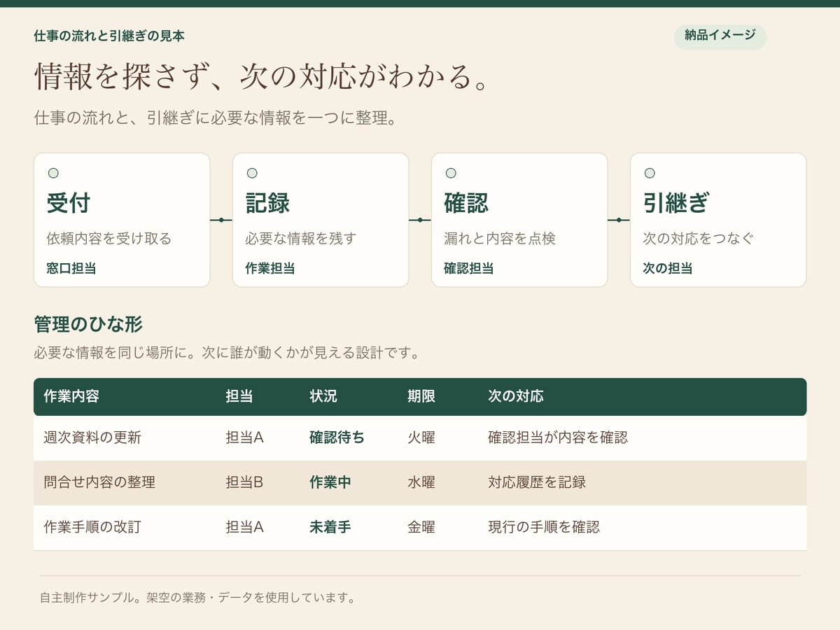
Task: Click the 納品イメージ badge
Action: [720, 36]
